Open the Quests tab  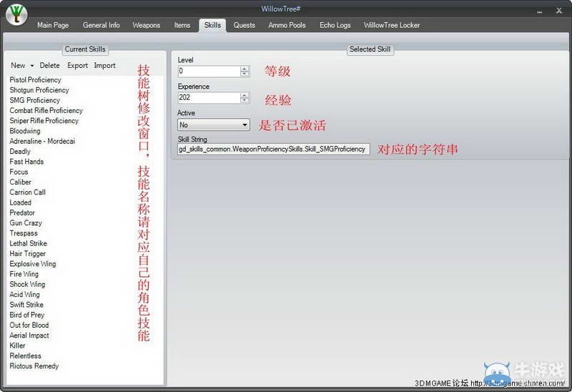(244, 25)
